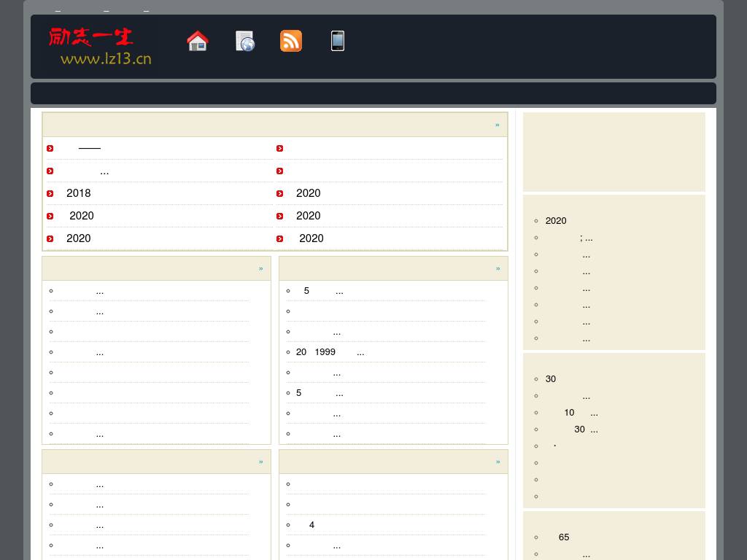The image size is (747, 560).
Task: Subscribe via the orange RSS feed icon
Action: click(x=291, y=41)
